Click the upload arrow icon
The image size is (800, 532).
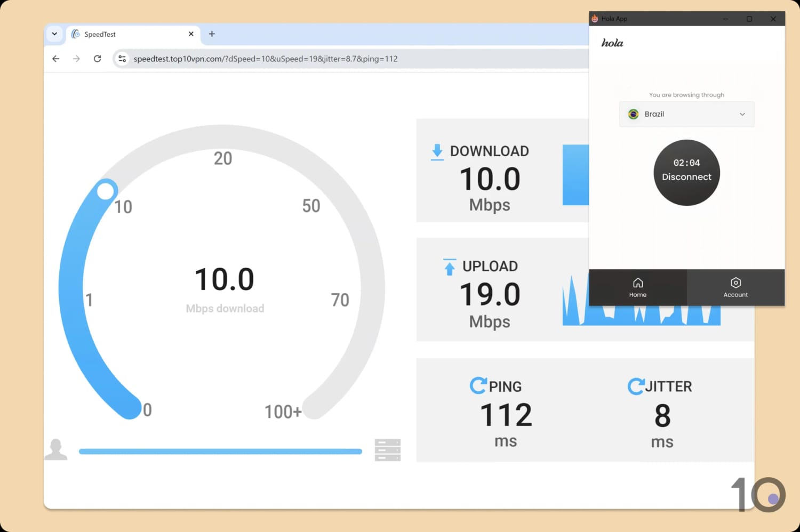click(450, 267)
